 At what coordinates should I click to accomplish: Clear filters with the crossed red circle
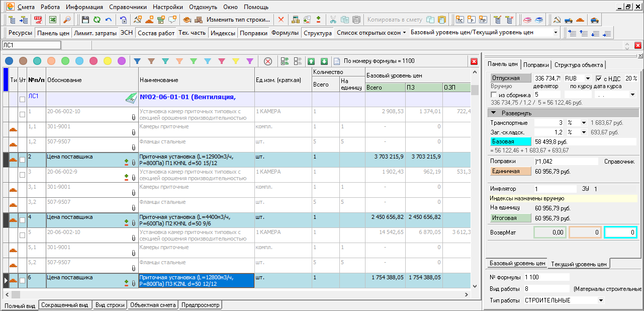click(268, 61)
